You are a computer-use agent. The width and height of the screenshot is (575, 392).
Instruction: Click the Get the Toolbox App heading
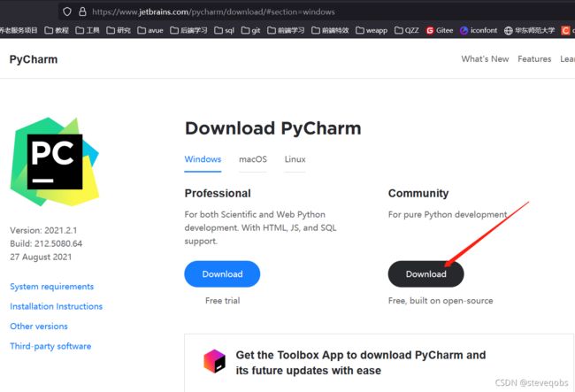(361, 363)
